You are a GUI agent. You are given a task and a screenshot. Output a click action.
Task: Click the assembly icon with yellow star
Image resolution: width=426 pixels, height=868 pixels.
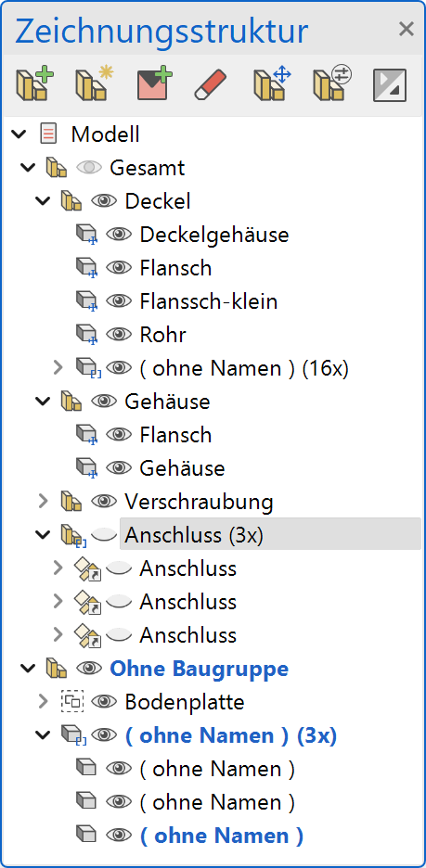point(92,84)
